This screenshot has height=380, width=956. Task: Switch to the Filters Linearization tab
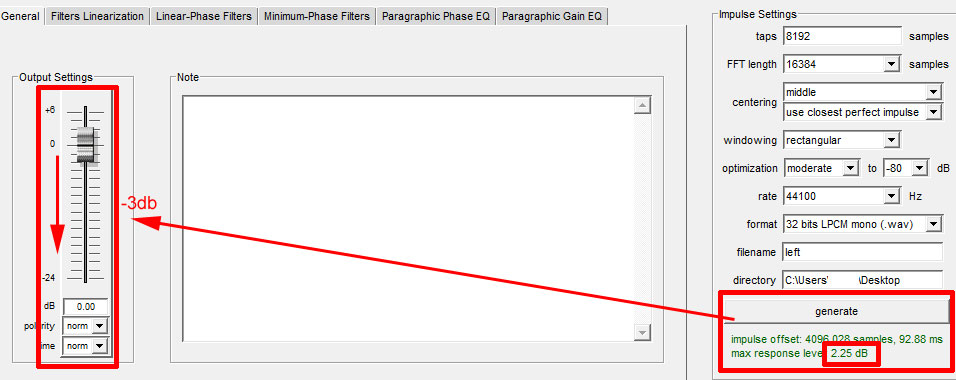[x=98, y=16]
